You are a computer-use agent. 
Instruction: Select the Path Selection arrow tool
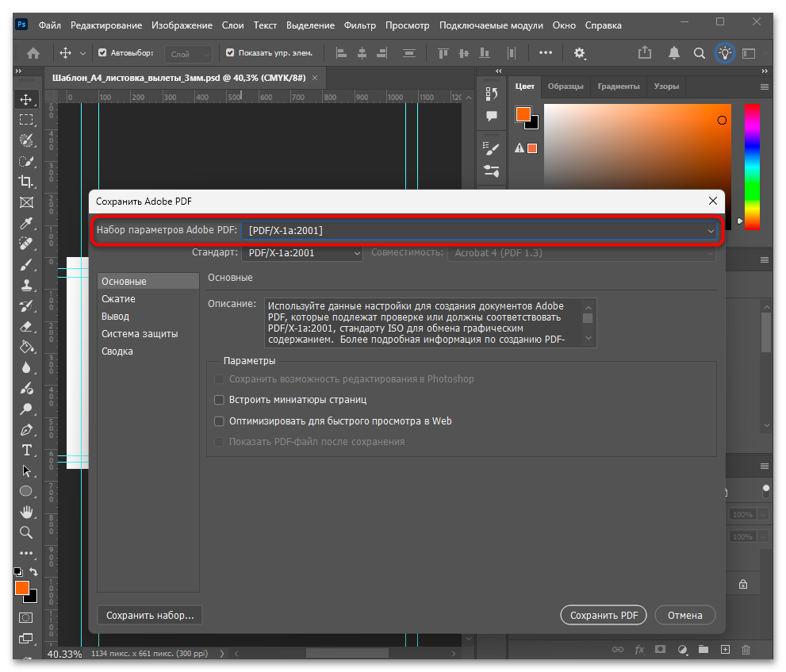(26, 471)
